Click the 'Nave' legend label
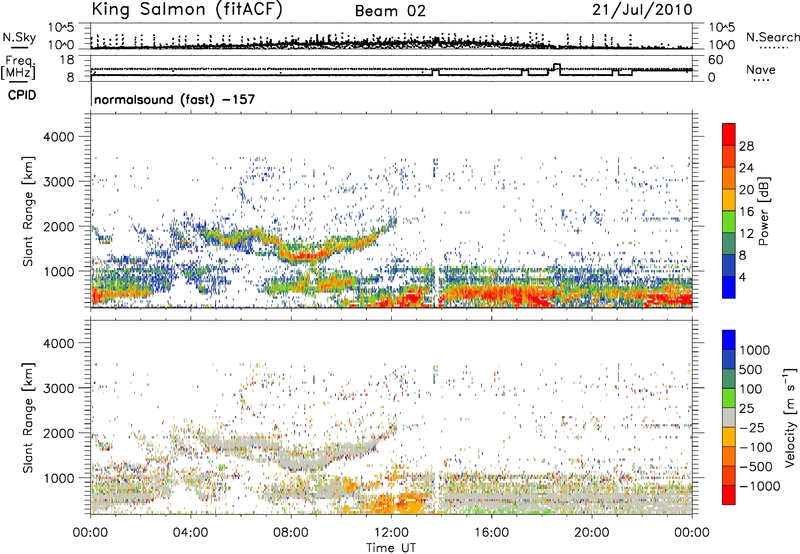 point(761,70)
